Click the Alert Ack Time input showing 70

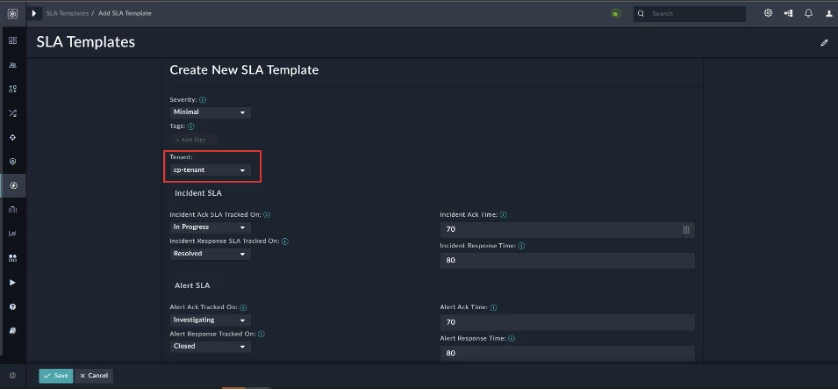(568, 322)
